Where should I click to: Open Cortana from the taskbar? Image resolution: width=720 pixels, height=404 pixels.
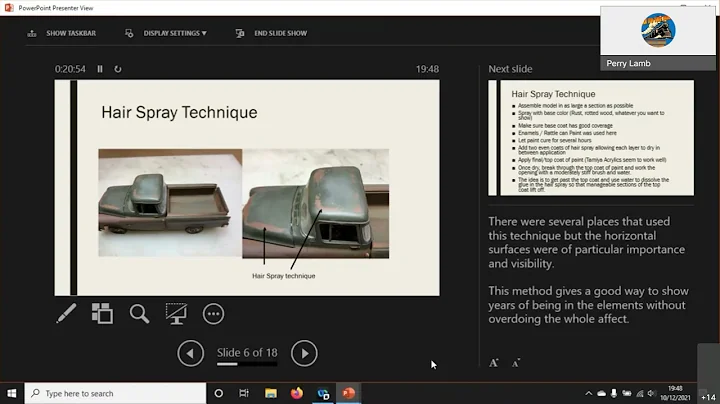[219, 393]
